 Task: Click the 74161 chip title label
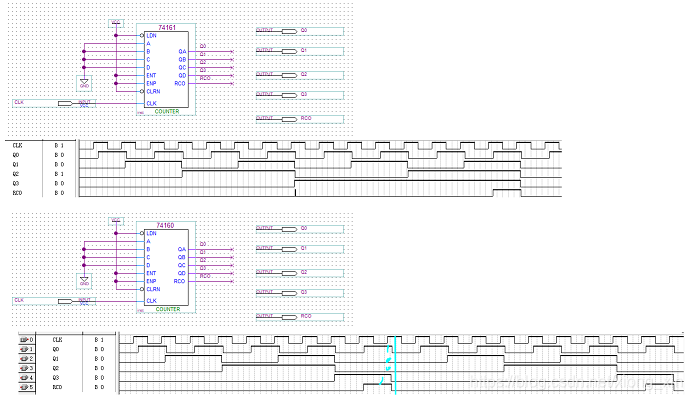(167, 27)
